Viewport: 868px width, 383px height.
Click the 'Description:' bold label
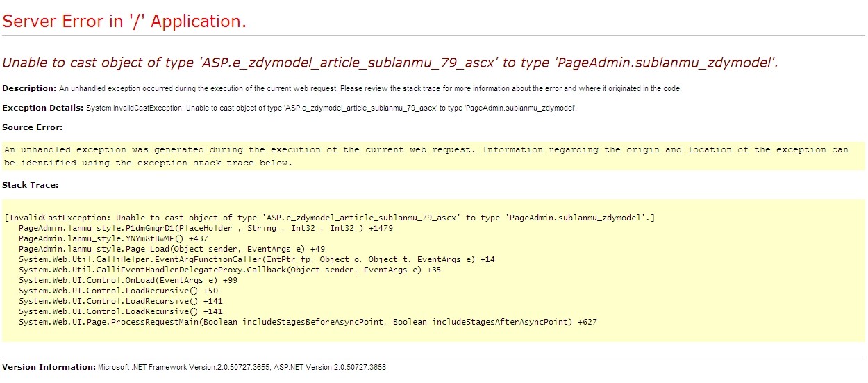coord(29,88)
